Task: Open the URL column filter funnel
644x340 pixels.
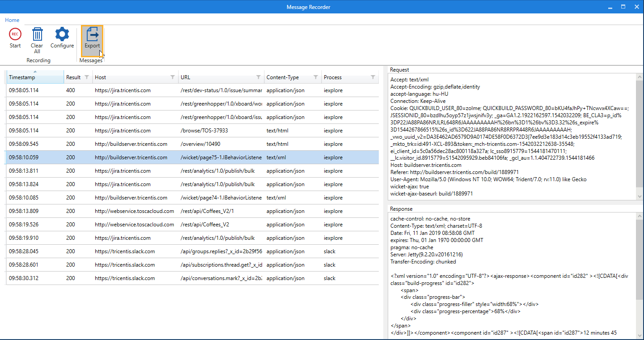Action: 258,77
